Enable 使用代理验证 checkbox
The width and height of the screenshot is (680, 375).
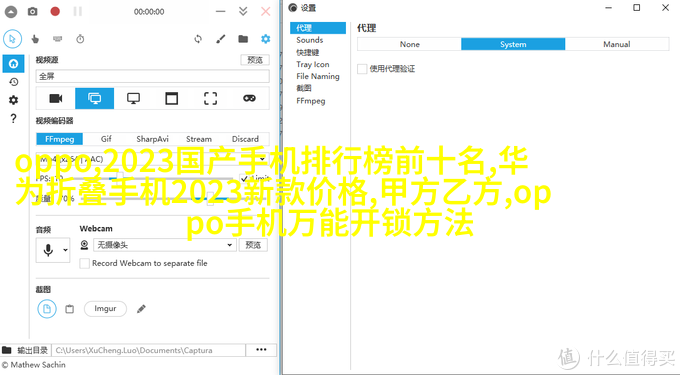[x=362, y=69]
